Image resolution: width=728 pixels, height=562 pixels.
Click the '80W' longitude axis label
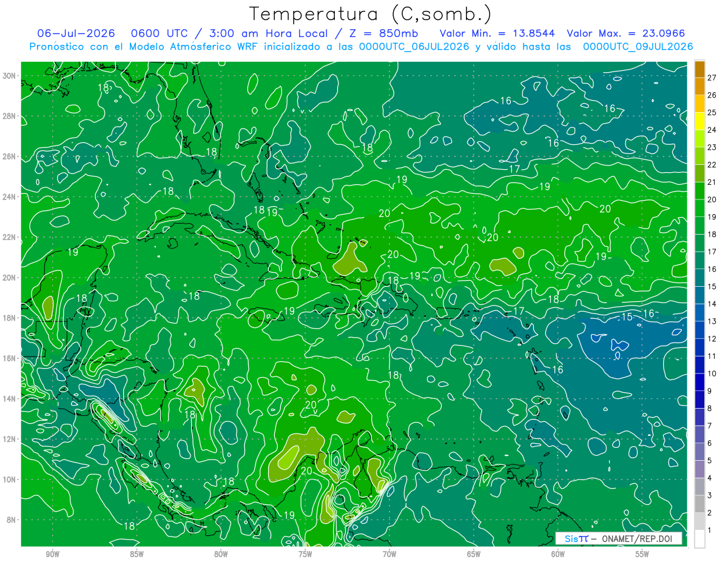pos(221,554)
